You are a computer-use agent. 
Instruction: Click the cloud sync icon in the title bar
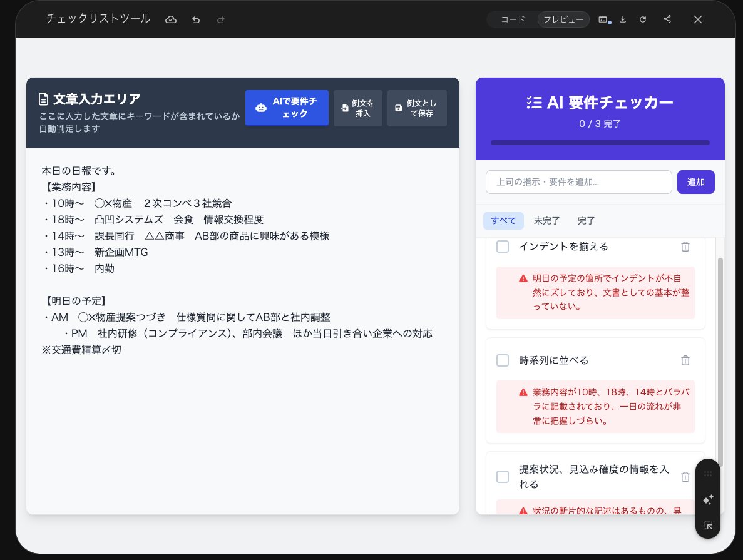pos(171,19)
